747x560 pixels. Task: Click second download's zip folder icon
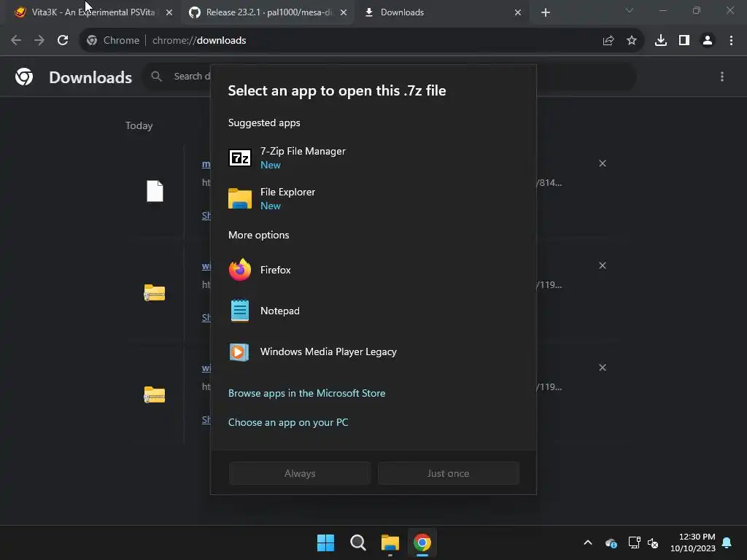155,292
